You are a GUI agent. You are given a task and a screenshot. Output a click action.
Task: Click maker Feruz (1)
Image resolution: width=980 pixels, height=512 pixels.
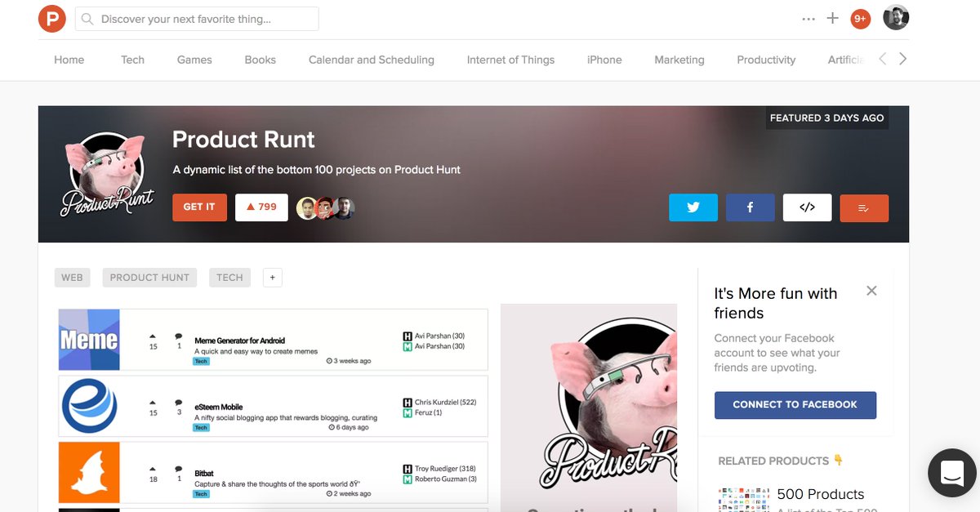(428, 413)
